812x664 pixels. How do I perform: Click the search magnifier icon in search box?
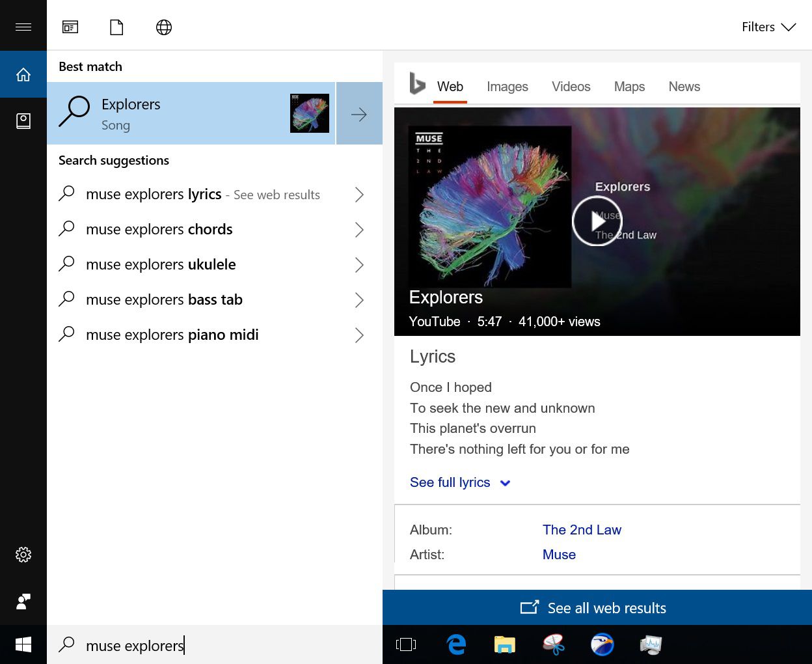tap(66, 644)
